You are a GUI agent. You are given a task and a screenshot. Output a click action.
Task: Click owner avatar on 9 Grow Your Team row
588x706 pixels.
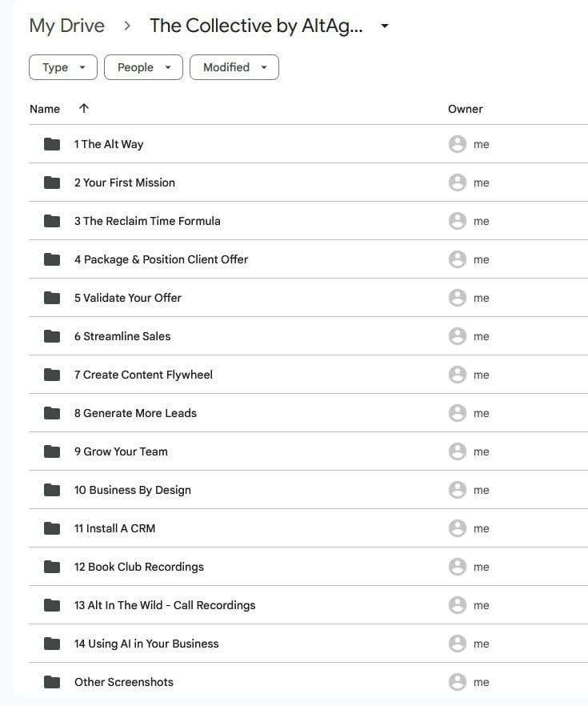[458, 451]
